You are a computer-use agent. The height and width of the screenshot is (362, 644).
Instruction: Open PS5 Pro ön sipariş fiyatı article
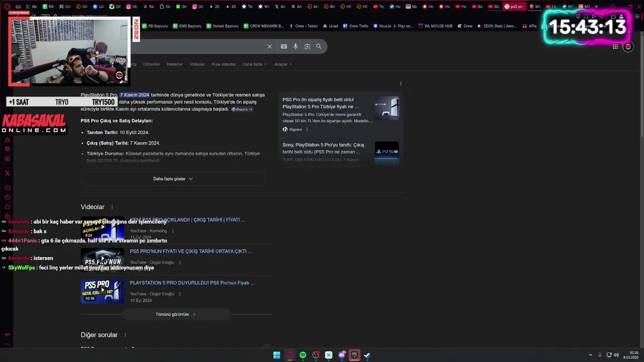[x=320, y=103]
